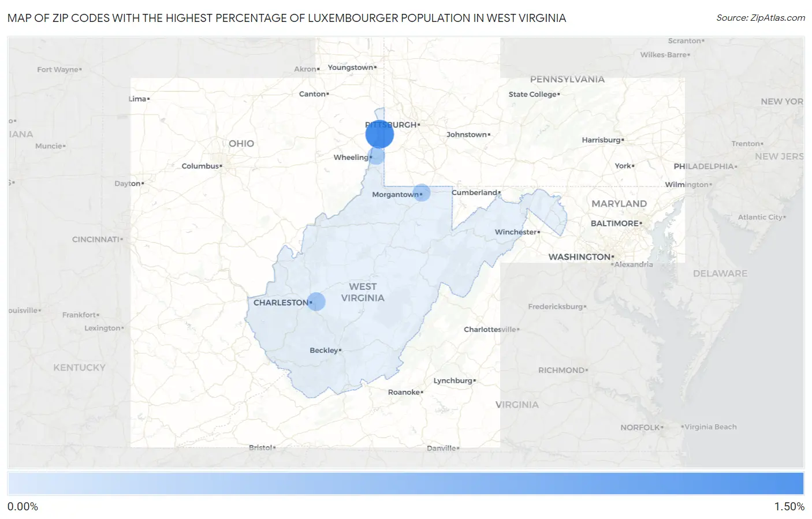Click the Frankfort city label
812x519 pixels.
click(x=79, y=315)
